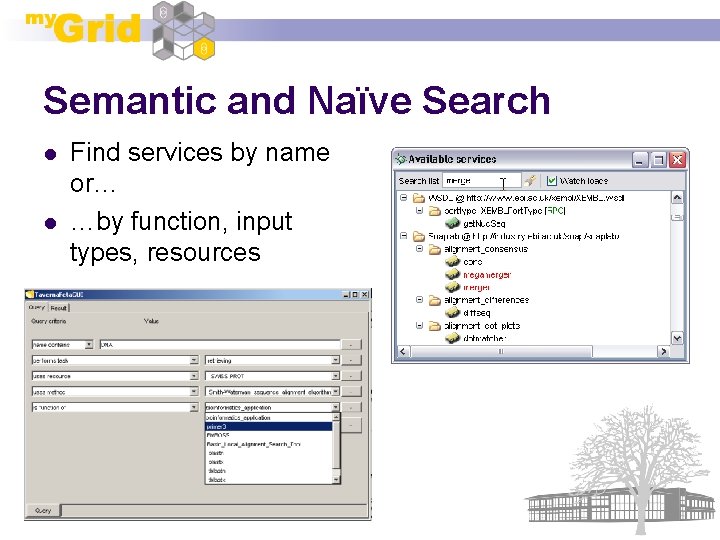This screenshot has width=720, height=540.
Task: Click the alignment_consensus folder icon
Action: (434, 249)
